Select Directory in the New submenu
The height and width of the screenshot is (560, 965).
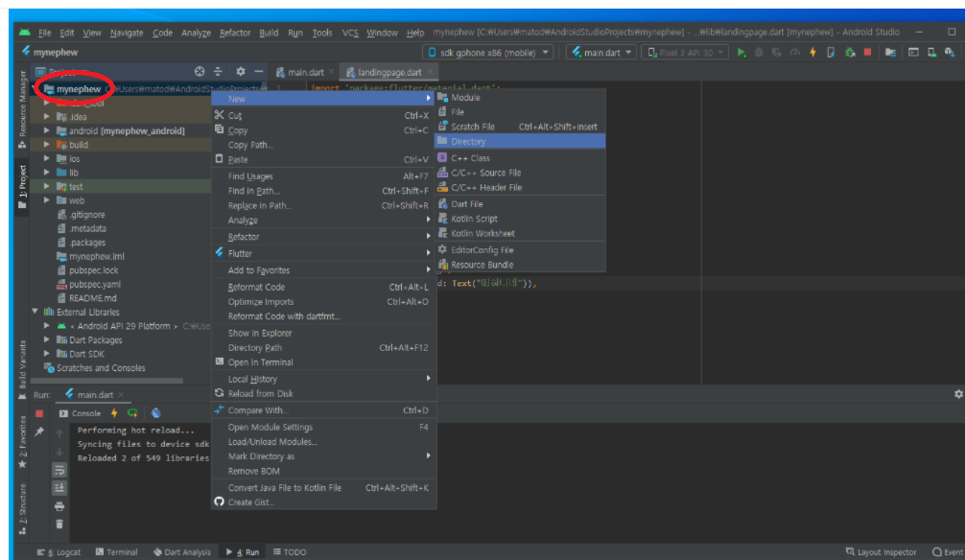coord(520,142)
